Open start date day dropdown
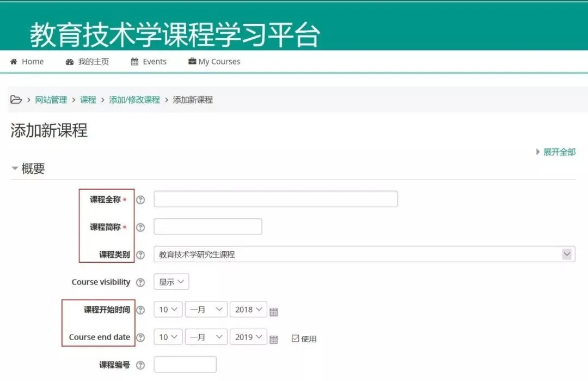588x381 pixels. tap(168, 309)
